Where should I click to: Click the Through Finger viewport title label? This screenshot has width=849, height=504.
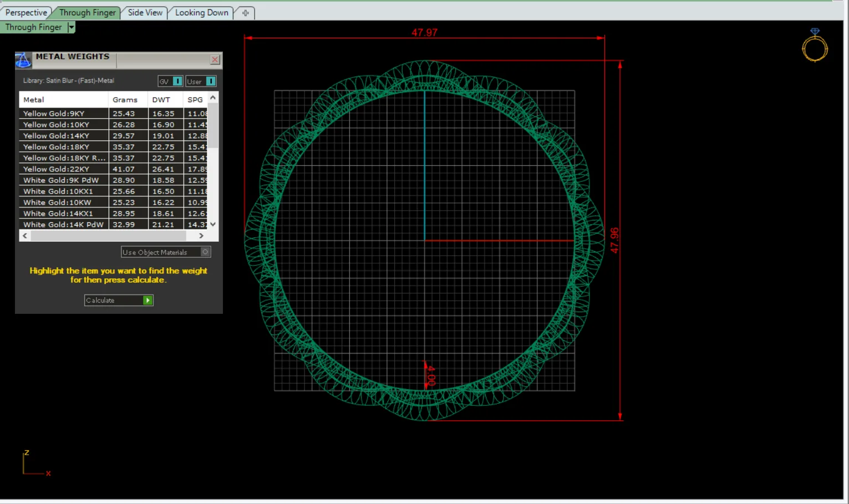pyautogui.click(x=33, y=27)
